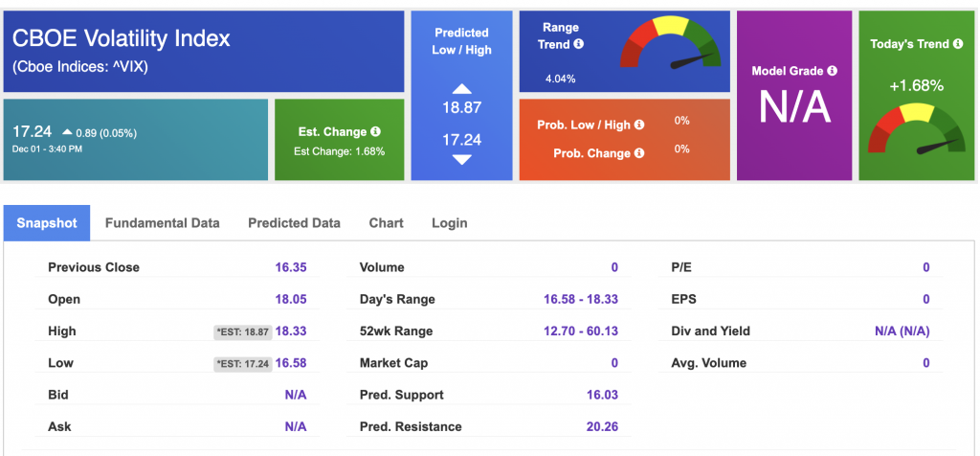Click the Model Grade info icon
980x456 pixels.
832,71
